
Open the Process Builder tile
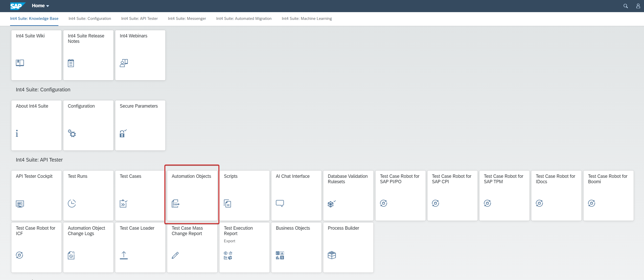pos(348,247)
